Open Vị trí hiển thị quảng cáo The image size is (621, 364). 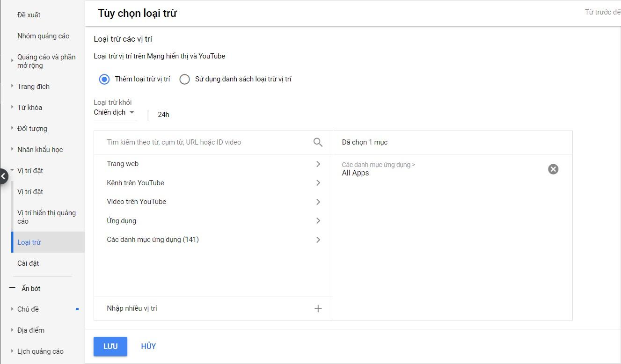[46, 217]
